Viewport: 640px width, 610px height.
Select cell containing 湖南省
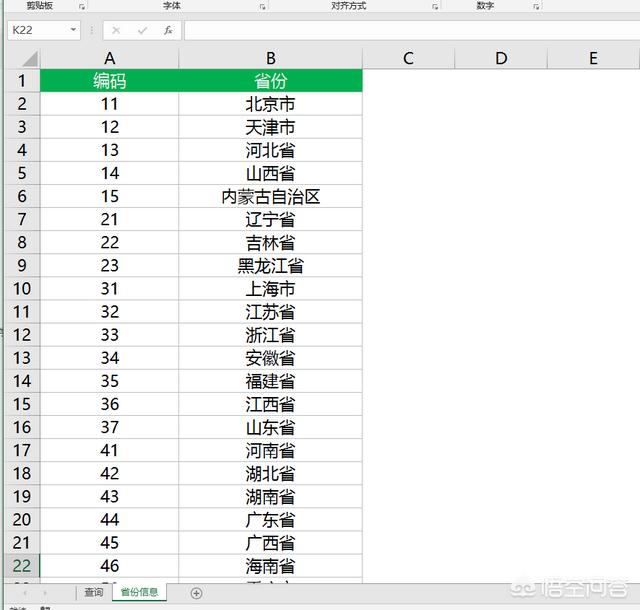pos(271,496)
